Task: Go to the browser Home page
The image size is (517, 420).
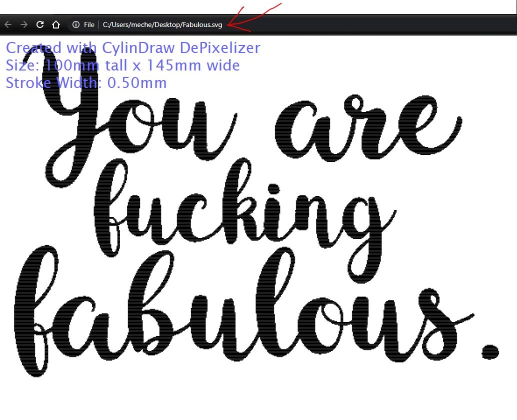Action: click(x=56, y=24)
